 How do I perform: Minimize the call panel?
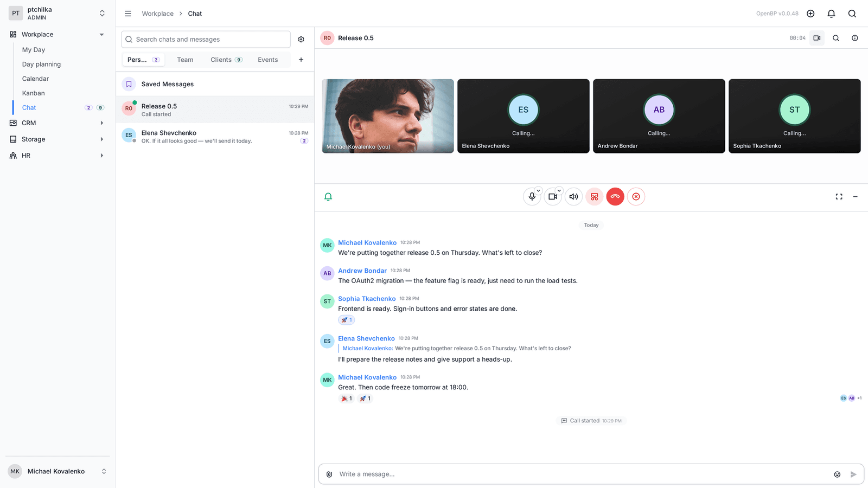pos(856,197)
